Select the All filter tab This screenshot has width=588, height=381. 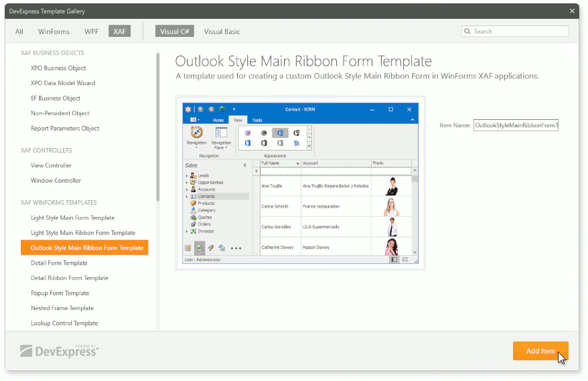19,31
